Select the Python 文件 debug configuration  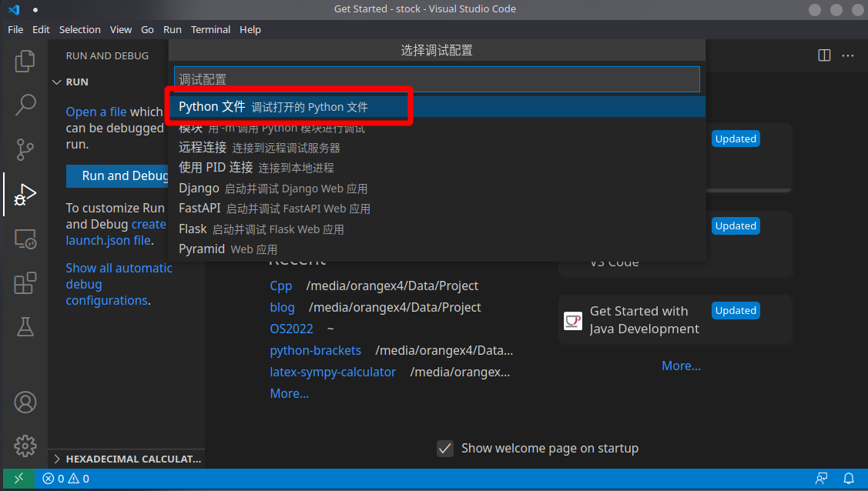point(437,107)
